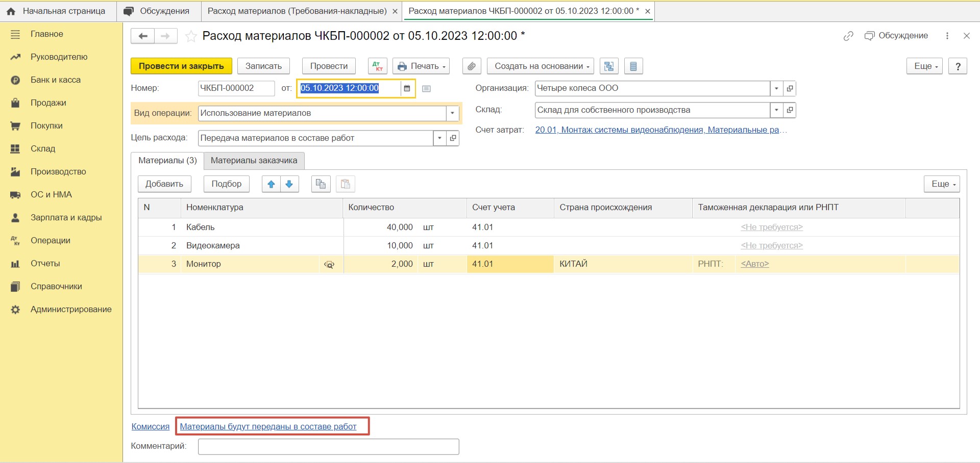
Task: Switch to Обсуждения tab
Action: coord(158,11)
